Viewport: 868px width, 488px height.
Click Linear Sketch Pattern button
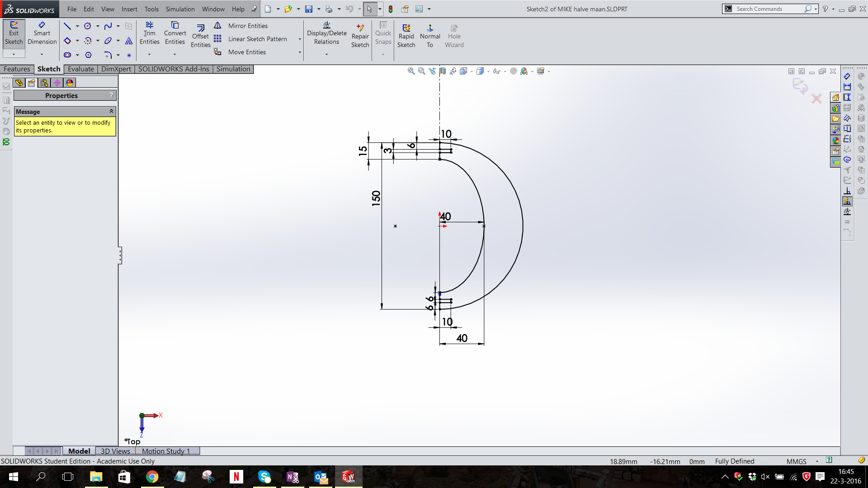pos(251,39)
